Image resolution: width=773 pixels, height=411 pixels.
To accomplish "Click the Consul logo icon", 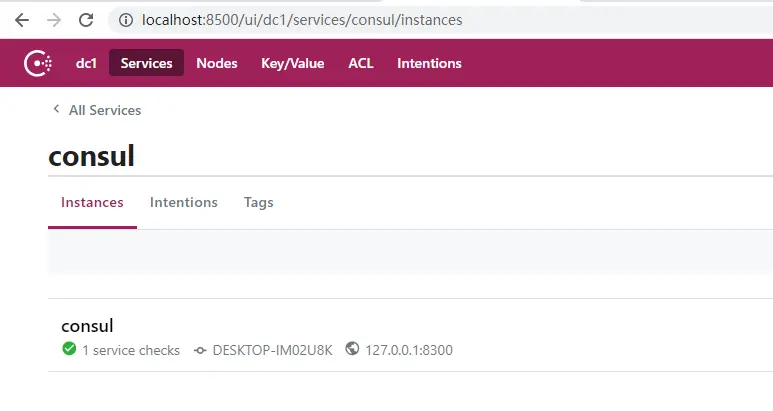I will [x=39, y=63].
